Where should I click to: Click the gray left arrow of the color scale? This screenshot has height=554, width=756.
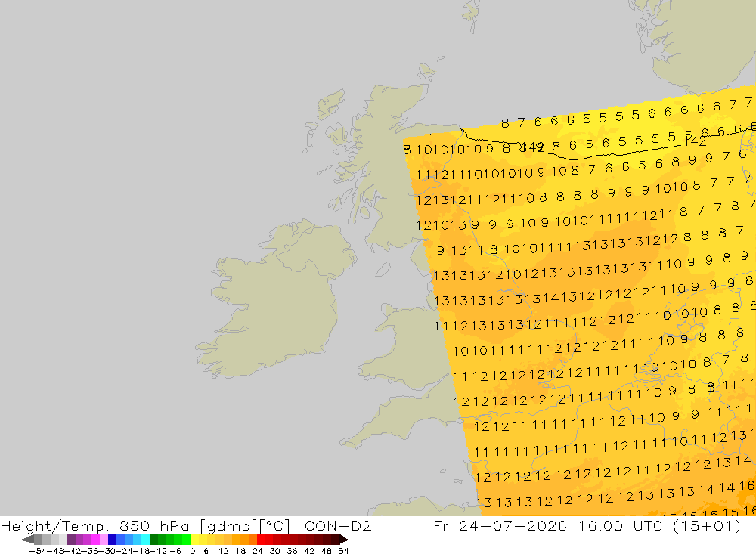coord(27,540)
